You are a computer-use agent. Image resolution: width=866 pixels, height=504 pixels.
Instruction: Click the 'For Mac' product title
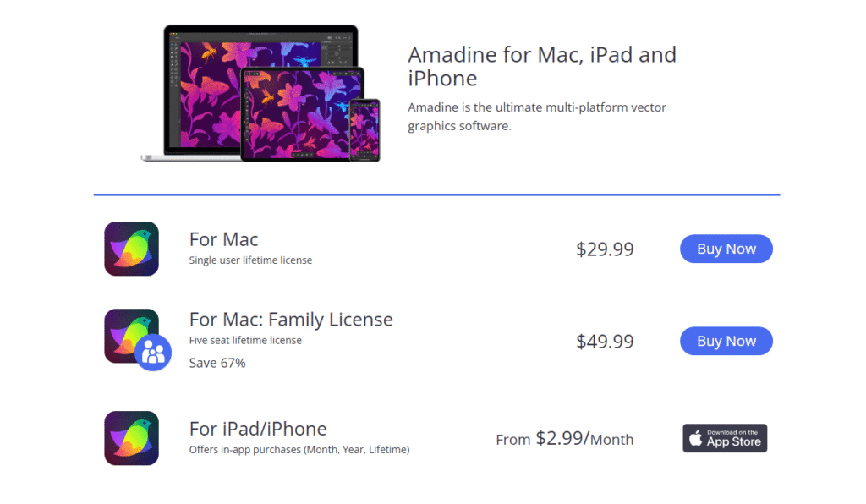click(223, 239)
